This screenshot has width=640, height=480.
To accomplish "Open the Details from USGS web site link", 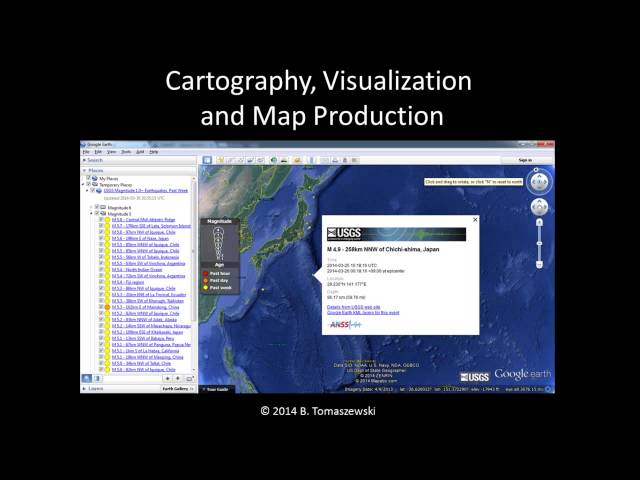I will [x=353, y=307].
